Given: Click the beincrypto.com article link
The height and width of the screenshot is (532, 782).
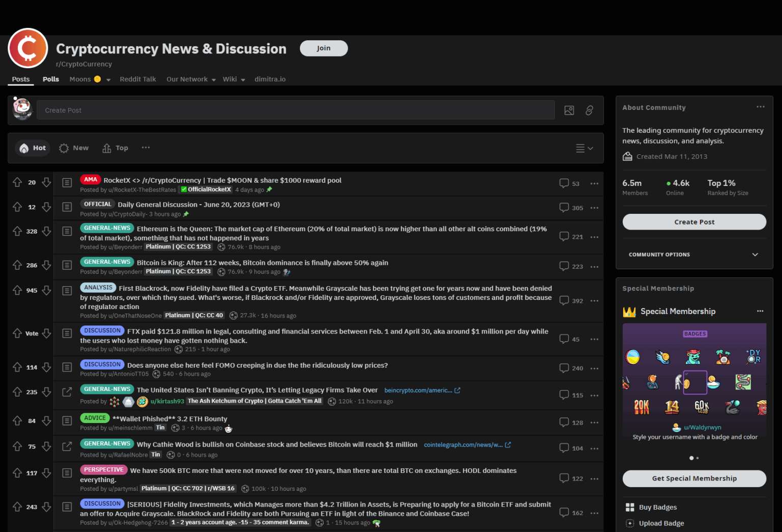Looking at the screenshot, I should [x=418, y=390].
